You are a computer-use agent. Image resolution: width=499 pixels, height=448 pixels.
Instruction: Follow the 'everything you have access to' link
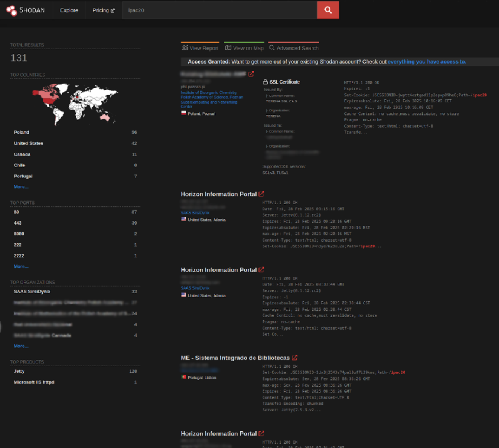[x=427, y=62]
